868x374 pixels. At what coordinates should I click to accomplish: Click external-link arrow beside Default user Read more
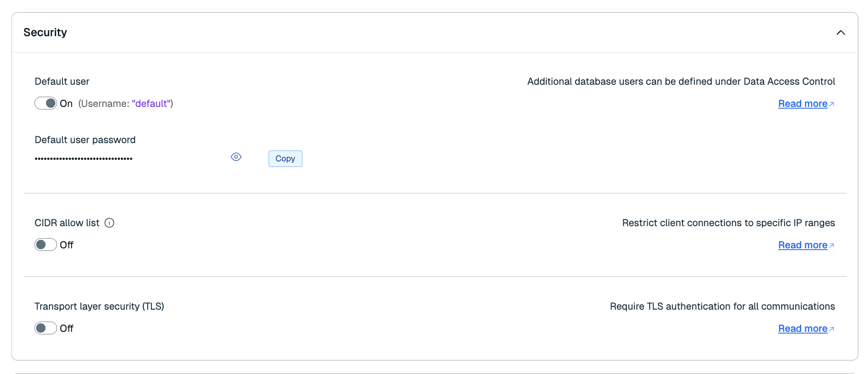832,104
